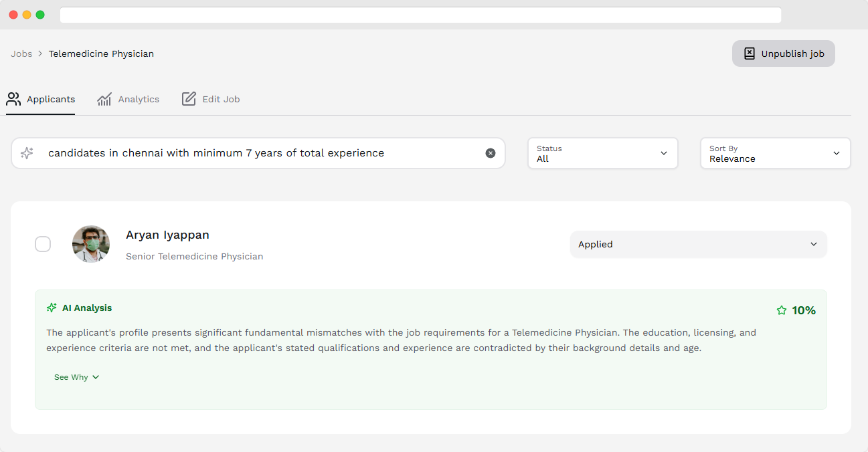Open the Status filter dropdown
868x452 pixels.
602,153
